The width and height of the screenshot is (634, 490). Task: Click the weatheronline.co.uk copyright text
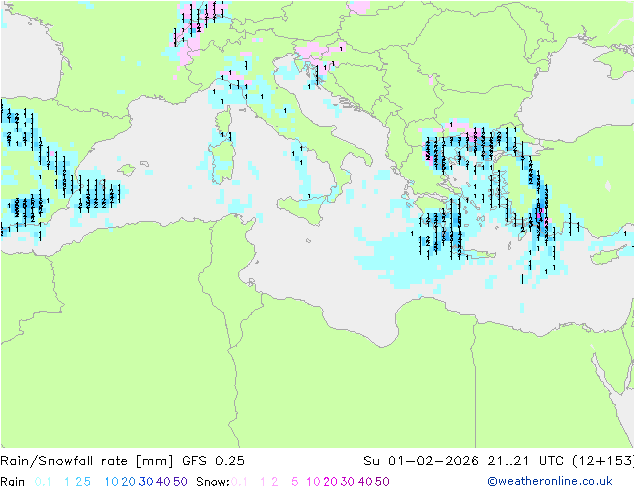pyautogui.click(x=550, y=481)
